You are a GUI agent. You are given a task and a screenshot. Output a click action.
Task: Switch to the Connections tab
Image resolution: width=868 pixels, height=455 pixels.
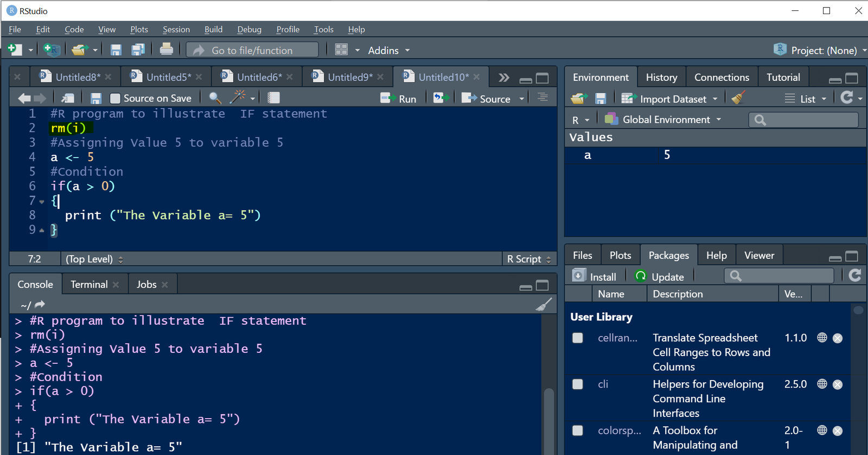(x=722, y=77)
